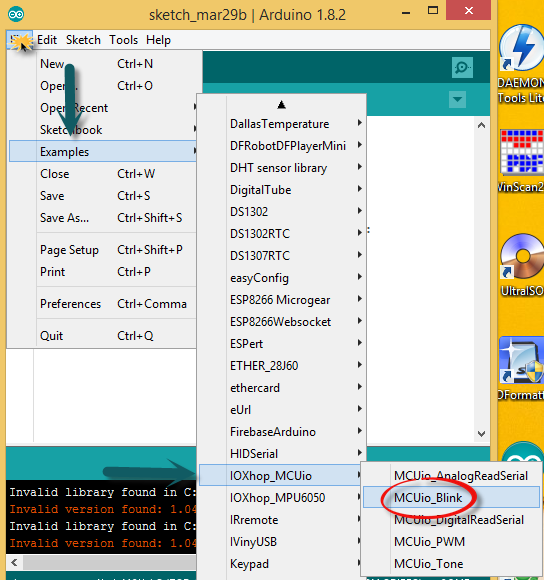544x580 pixels.
Task: Open MCUio_AnalogReadSerial example
Action: pos(452,476)
